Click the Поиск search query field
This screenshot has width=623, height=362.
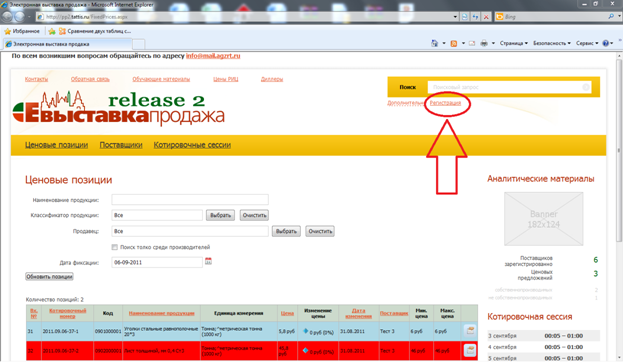click(509, 87)
